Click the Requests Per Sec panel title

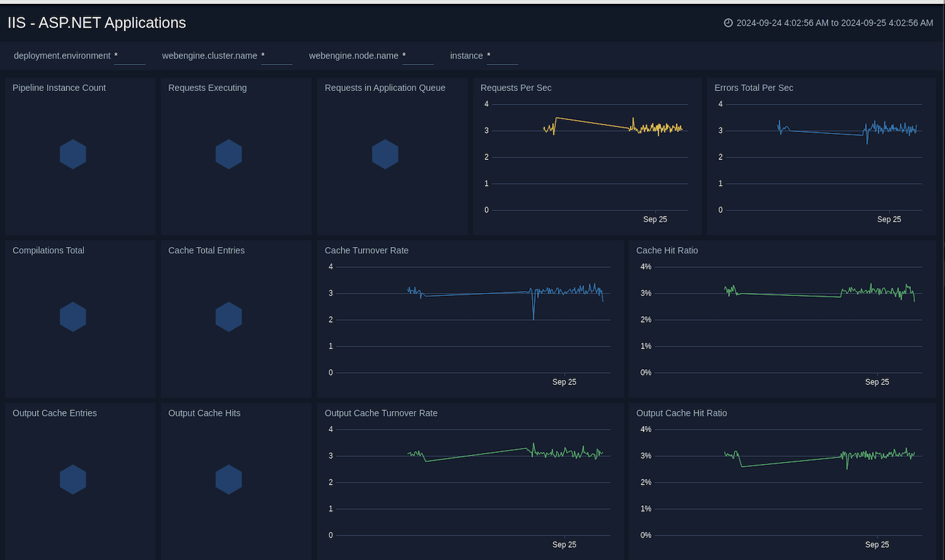coord(516,88)
